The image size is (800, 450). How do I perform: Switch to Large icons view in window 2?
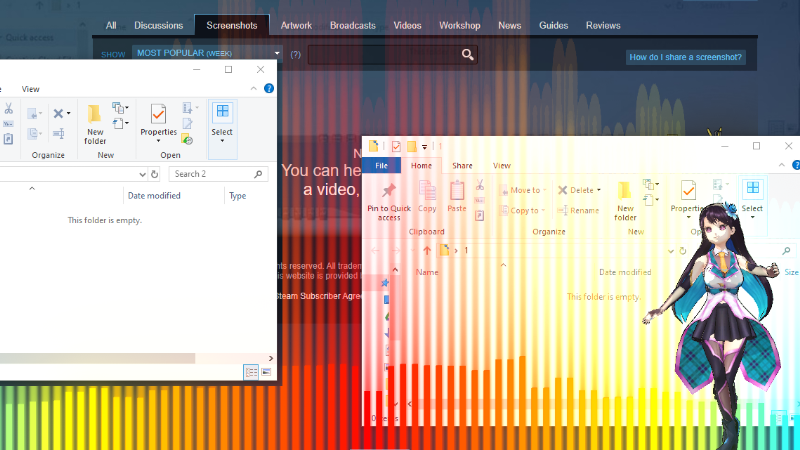point(266,372)
